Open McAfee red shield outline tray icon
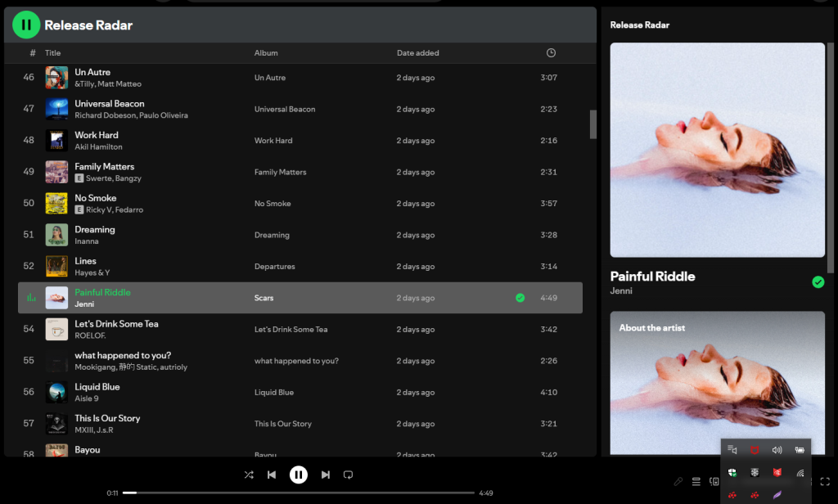This screenshot has width=838, height=504. [x=755, y=450]
